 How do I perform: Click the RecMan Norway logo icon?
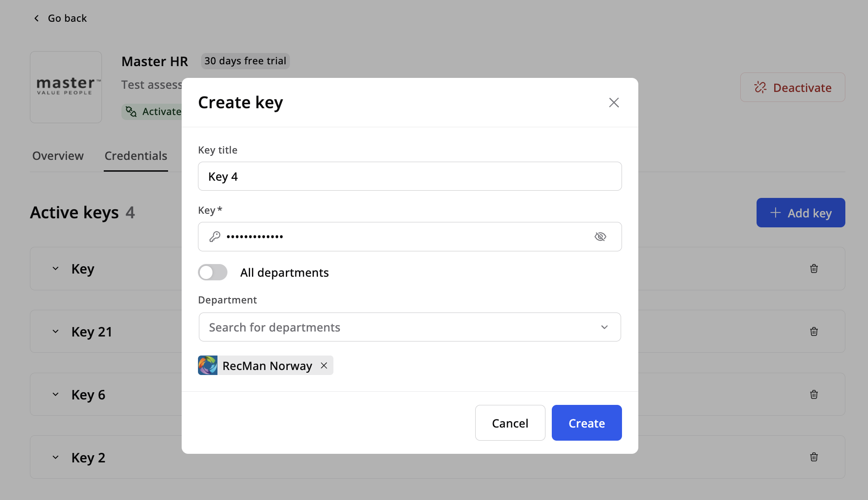[208, 365]
